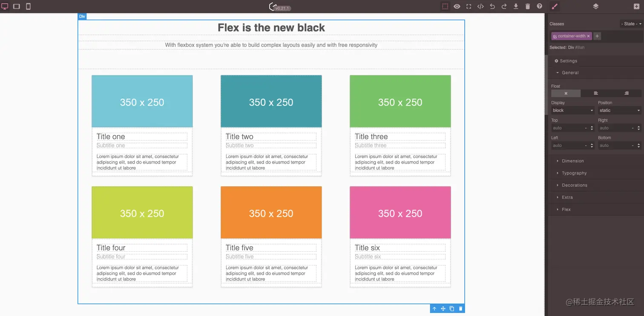Collapse the General section

coord(595,73)
